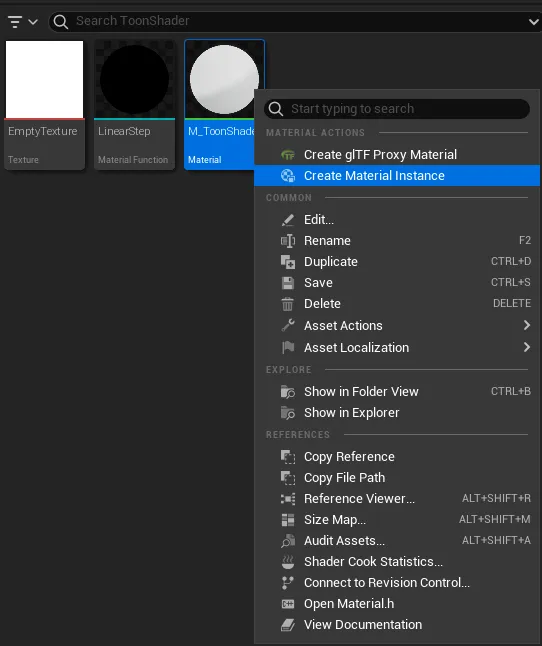
Task: Click the Rename icon
Action: [x=288, y=241]
